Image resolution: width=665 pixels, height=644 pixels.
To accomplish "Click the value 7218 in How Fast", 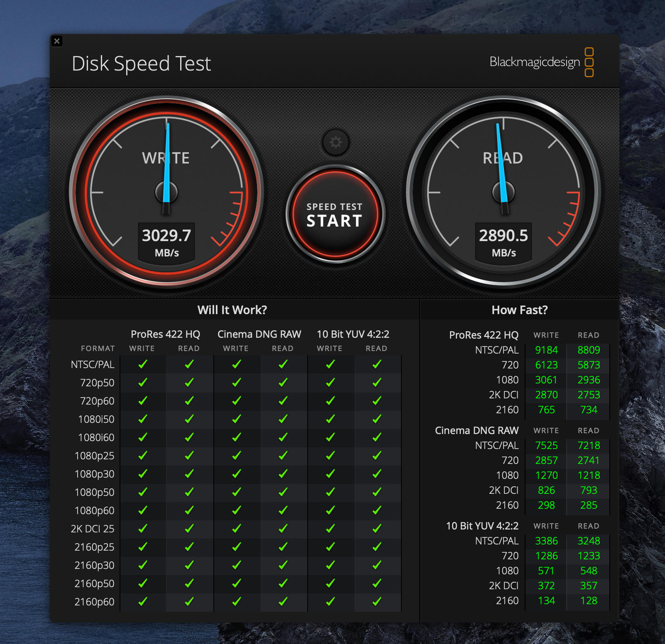I will [589, 446].
